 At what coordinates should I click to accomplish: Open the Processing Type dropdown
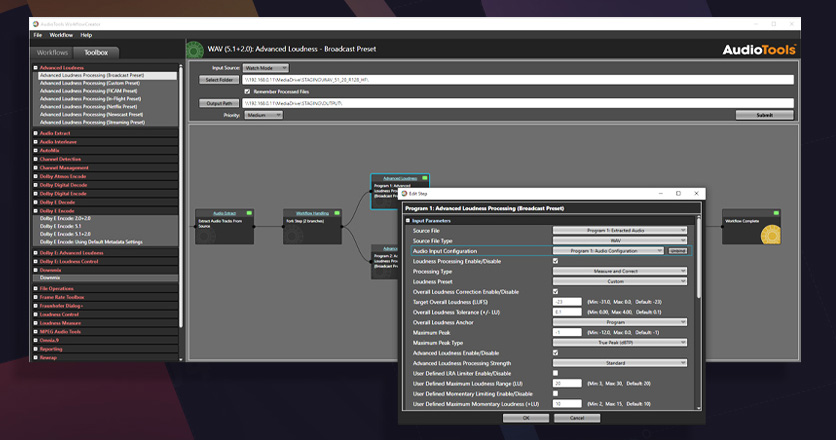click(x=620, y=271)
